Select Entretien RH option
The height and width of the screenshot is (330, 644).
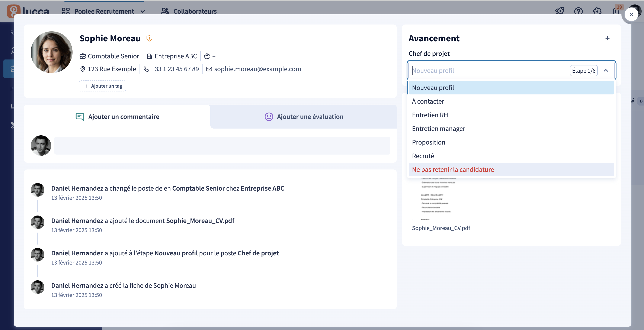coord(511,115)
